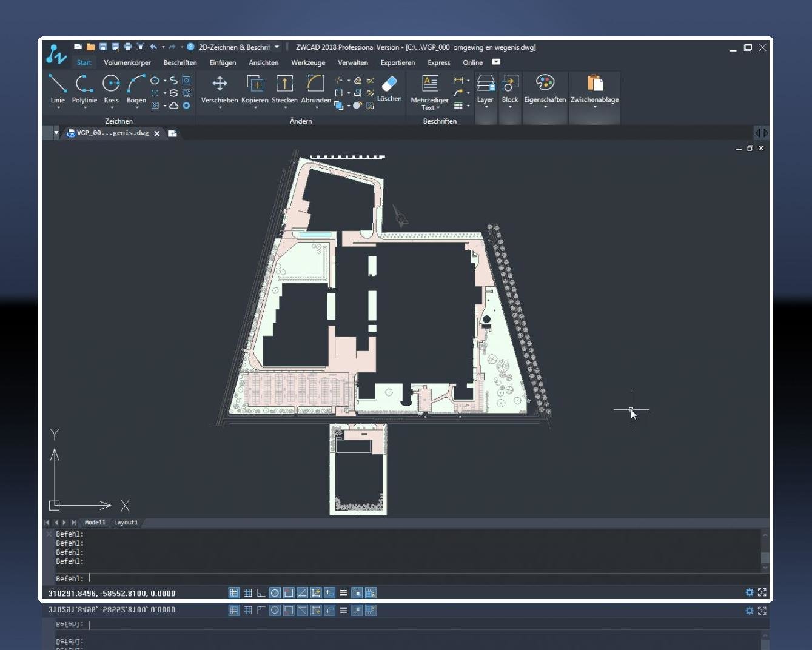The height and width of the screenshot is (650, 812).
Task: Switch to the Layout1 tab
Action: tap(126, 523)
